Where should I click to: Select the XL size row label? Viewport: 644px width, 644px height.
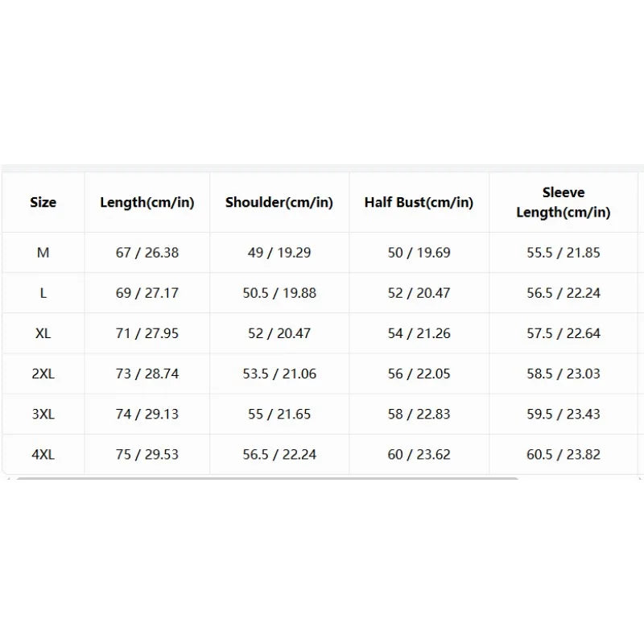coord(43,333)
